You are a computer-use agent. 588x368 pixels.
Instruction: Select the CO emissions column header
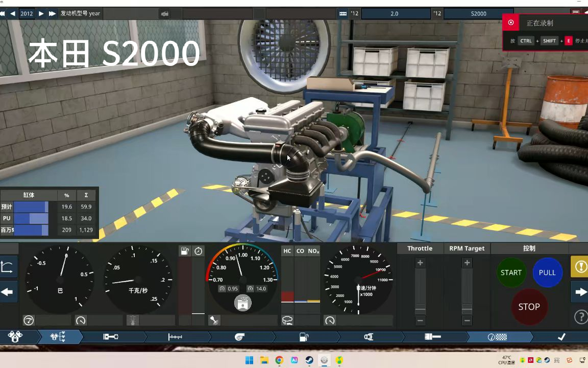coord(300,251)
